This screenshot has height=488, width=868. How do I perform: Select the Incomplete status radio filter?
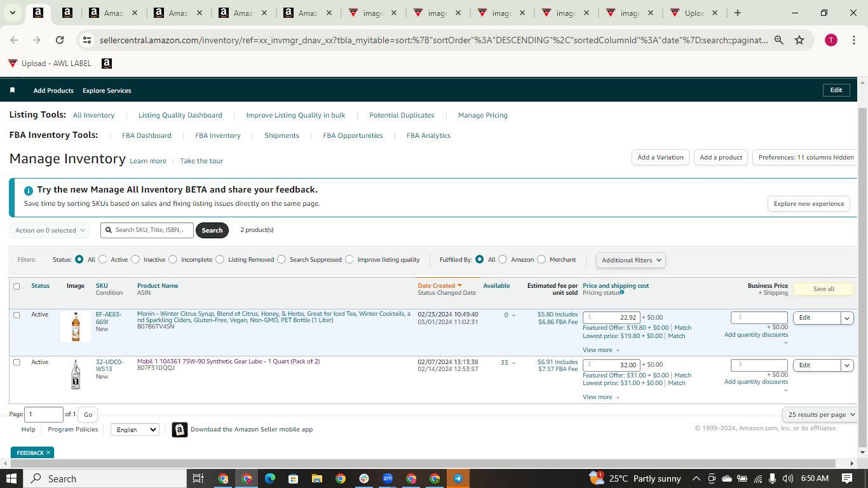tap(173, 259)
